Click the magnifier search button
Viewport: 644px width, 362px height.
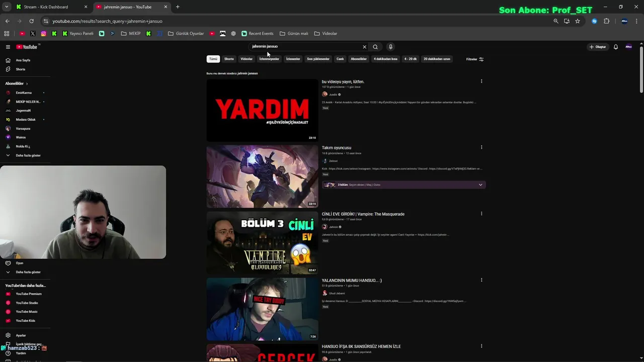pos(375,47)
